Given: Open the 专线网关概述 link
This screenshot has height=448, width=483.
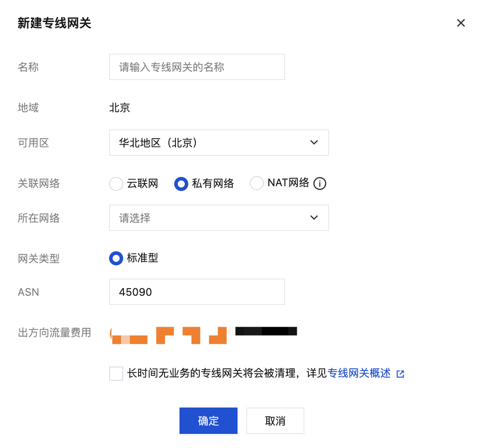Looking at the screenshot, I should pyautogui.click(x=359, y=374).
